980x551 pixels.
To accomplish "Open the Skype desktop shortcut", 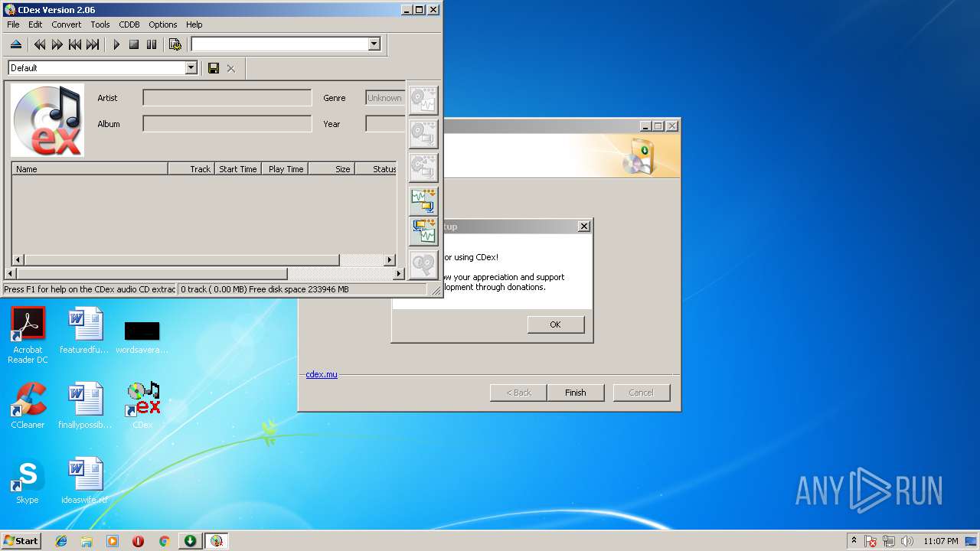I will (28, 481).
